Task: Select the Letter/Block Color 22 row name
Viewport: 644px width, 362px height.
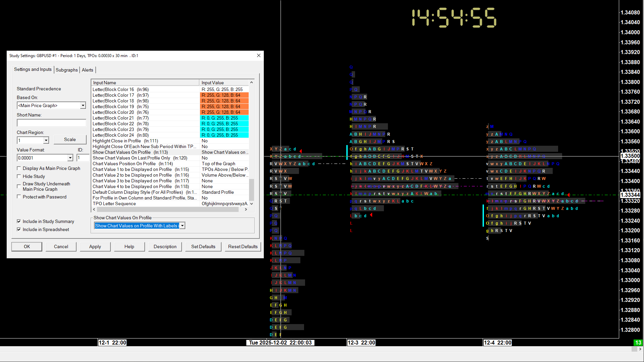Action: click(120, 124)
